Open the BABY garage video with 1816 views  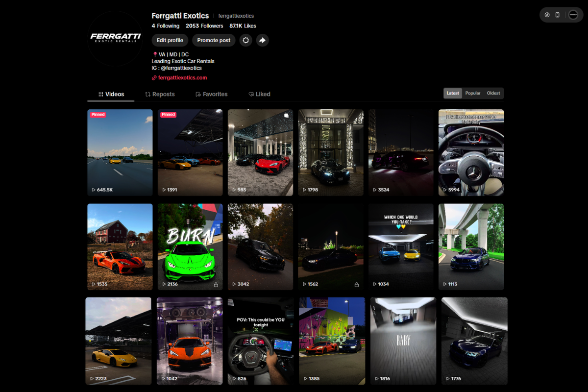pos(403,341)
